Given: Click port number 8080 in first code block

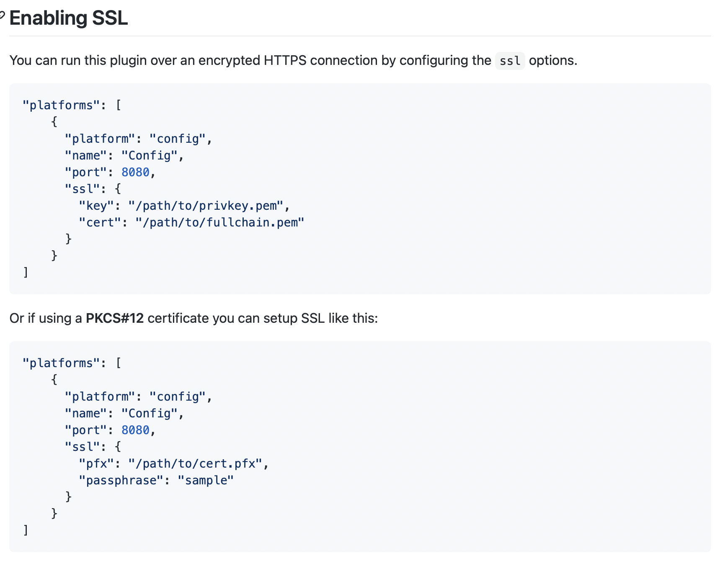Looking at the screenshot, I should tap(135, 172).
